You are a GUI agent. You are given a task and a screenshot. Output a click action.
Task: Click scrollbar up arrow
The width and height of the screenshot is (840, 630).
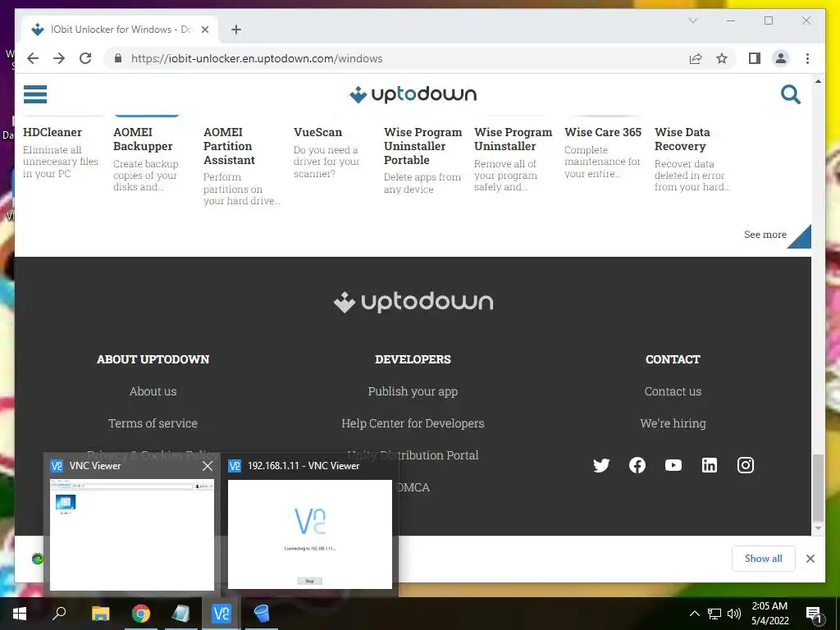pyautogui.click(x=818, y=81)
